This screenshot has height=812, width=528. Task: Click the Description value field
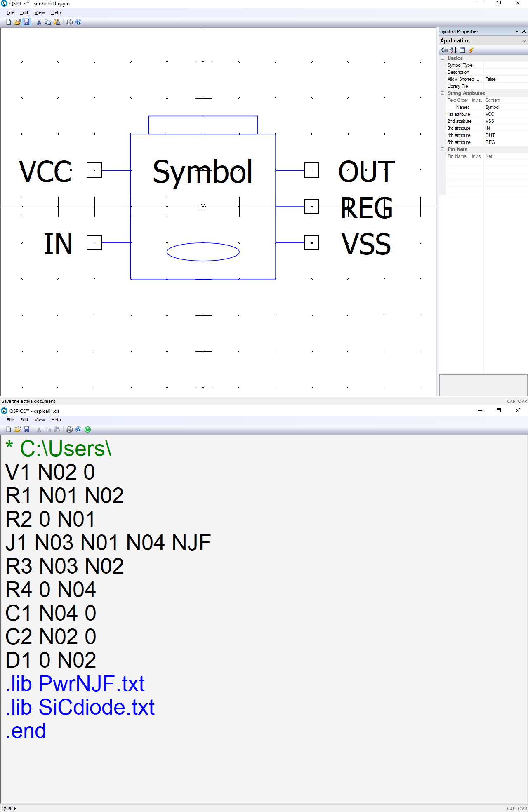[x=506, y=72]
